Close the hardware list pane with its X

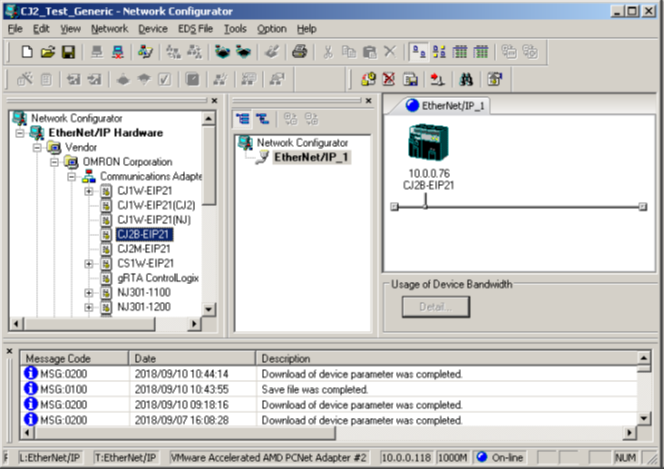pos(213,101)
